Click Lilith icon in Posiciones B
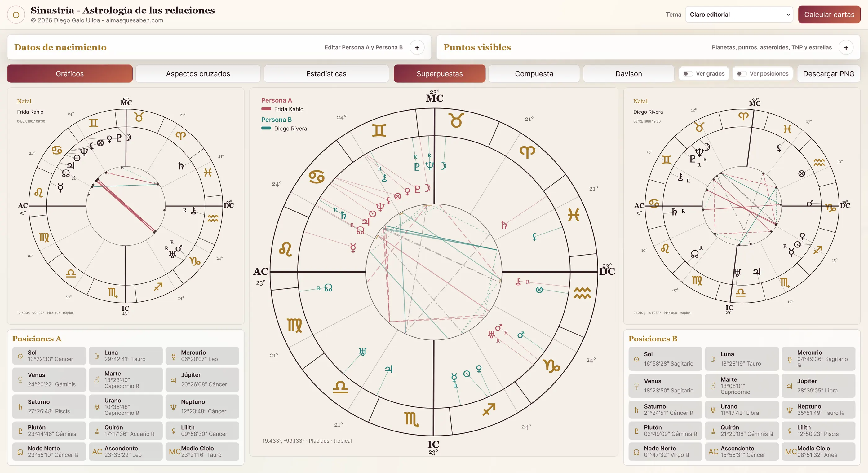 point(790,431)
